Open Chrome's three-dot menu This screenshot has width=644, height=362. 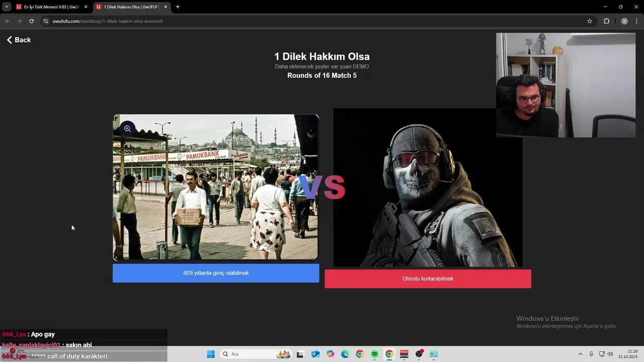click(637, 21)
